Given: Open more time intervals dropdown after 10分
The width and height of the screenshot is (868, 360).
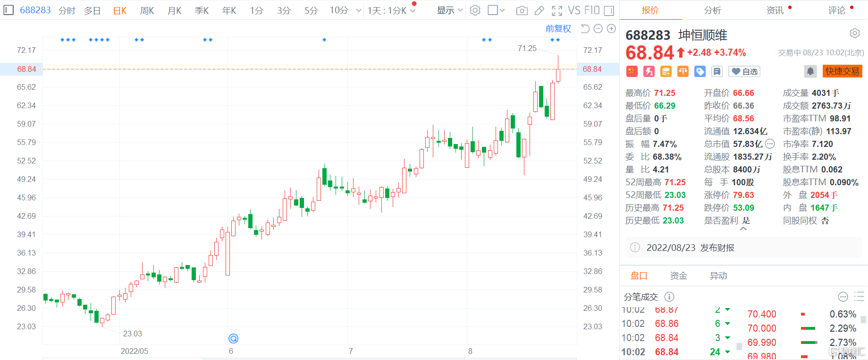Looking at the screenshot, I should tap(359, 10).
